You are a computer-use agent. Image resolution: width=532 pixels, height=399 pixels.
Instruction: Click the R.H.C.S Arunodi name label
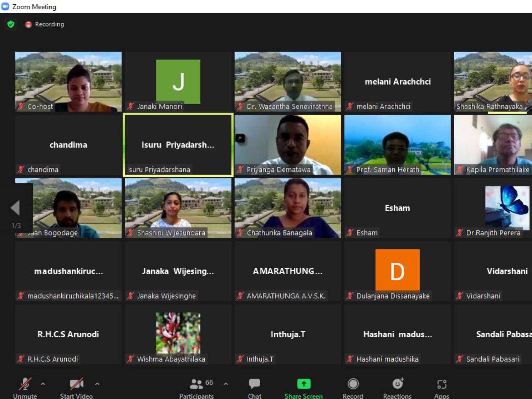tap(52, 359)
